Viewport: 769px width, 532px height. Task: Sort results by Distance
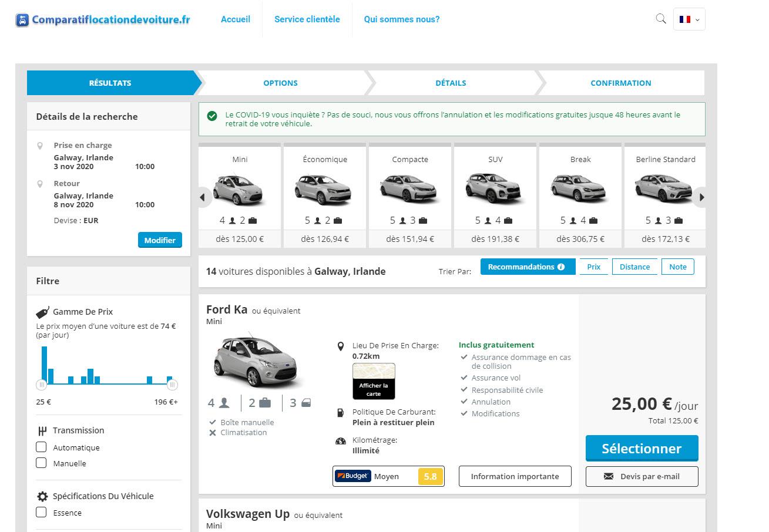634,267
